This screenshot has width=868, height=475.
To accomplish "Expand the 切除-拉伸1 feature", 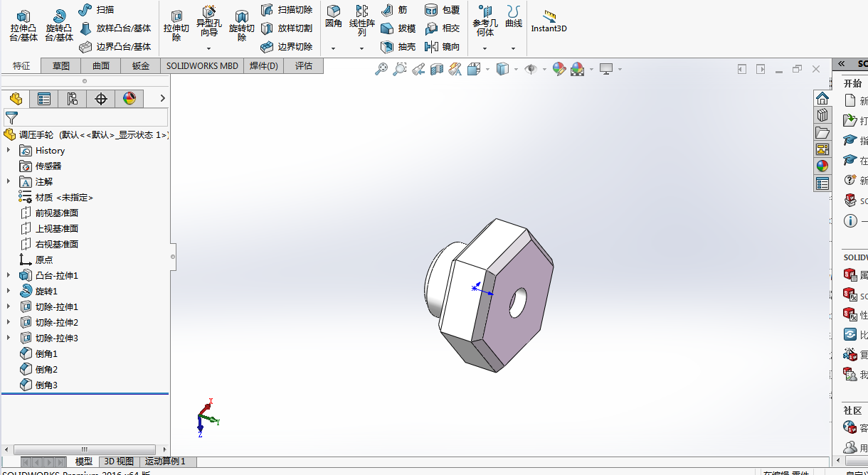I will coord(9,306).
